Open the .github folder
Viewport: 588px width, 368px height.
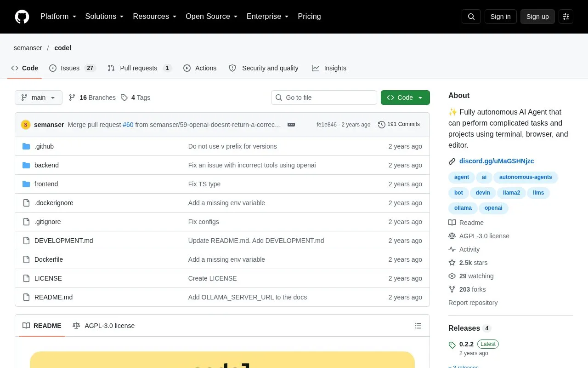pos(44,146)
